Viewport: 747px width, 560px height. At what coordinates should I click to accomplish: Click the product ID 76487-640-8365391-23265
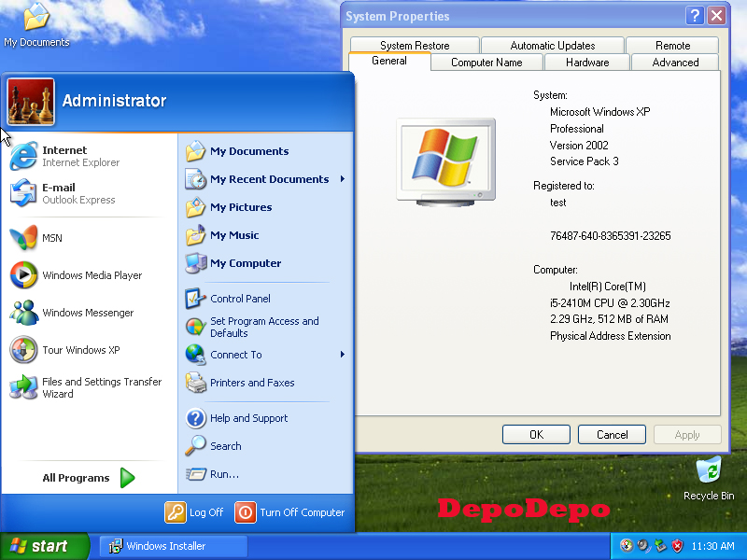[611, 236]
